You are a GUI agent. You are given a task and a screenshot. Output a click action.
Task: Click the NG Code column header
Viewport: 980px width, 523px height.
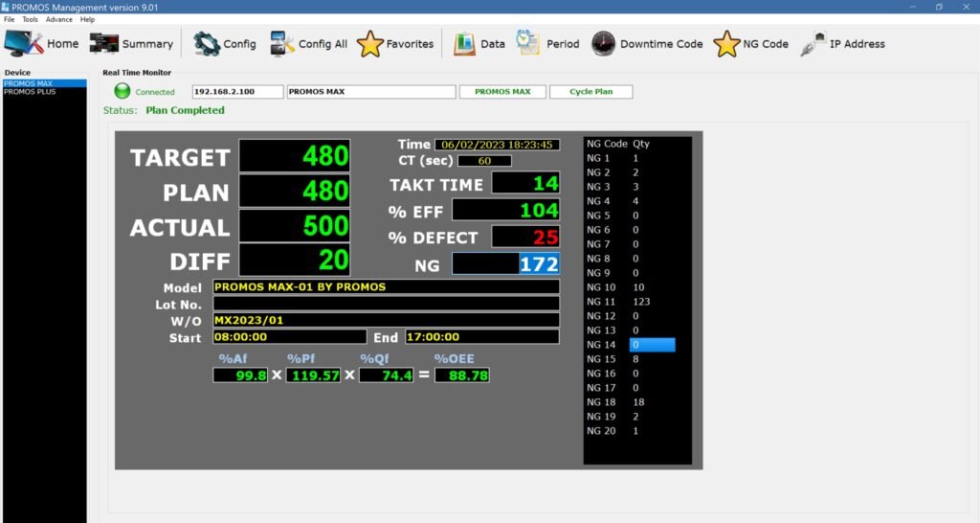[606, 144]
